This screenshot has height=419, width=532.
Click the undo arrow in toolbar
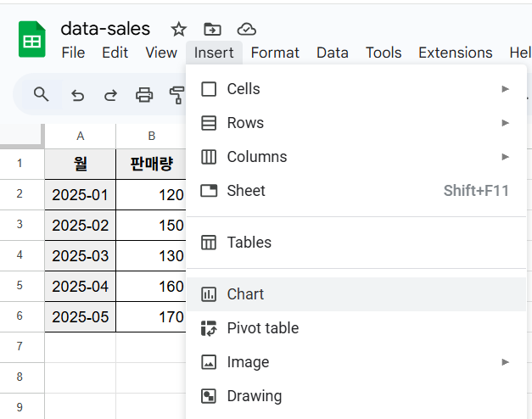tap(77, 95)
